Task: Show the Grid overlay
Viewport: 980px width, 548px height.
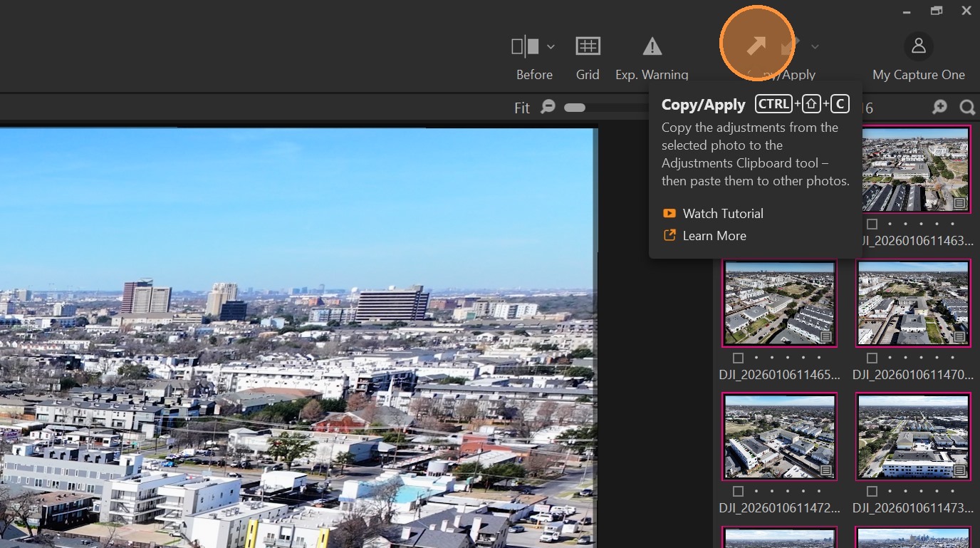Action: click(x=588, y=46)
